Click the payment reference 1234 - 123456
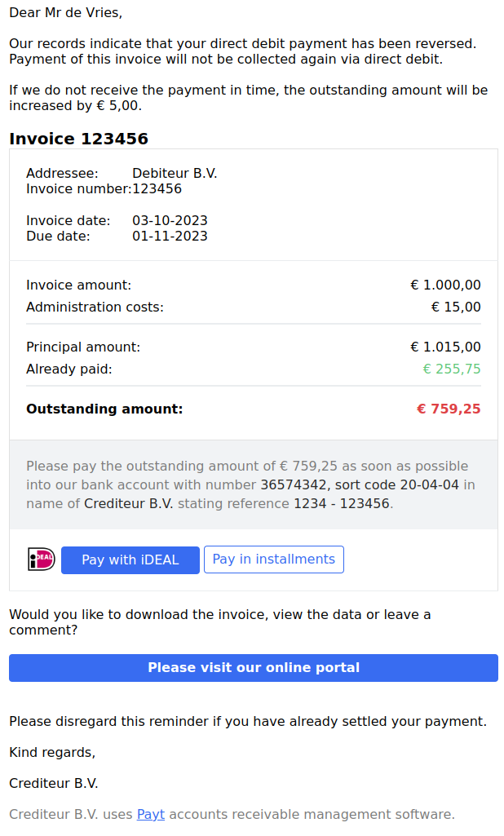Viewport: 504px width, 836px height. tap(342, 503)
